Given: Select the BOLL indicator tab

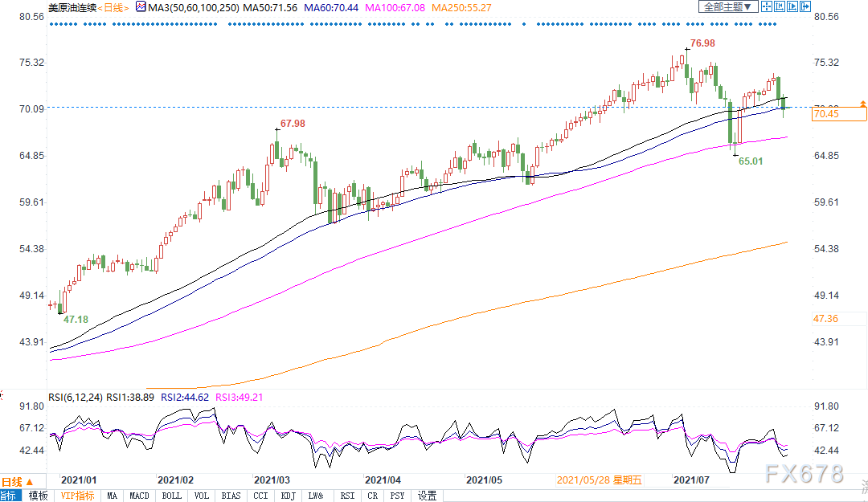Looking at the screenshot, I should pyautogui.click(x=171, y=496).
